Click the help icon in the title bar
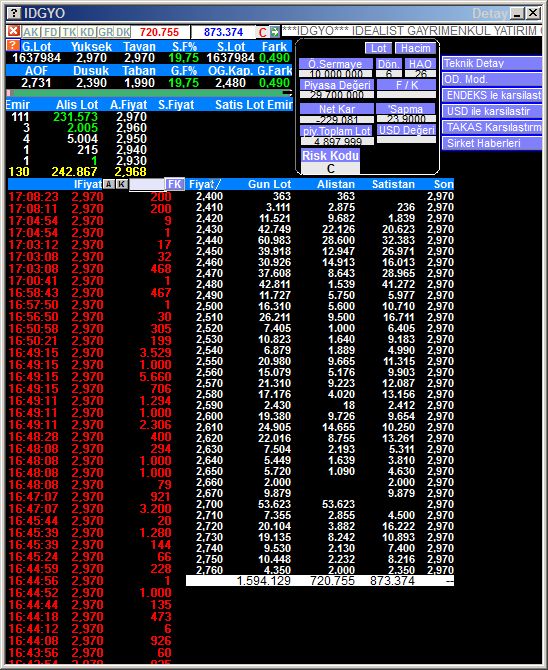 pos(14,13)
